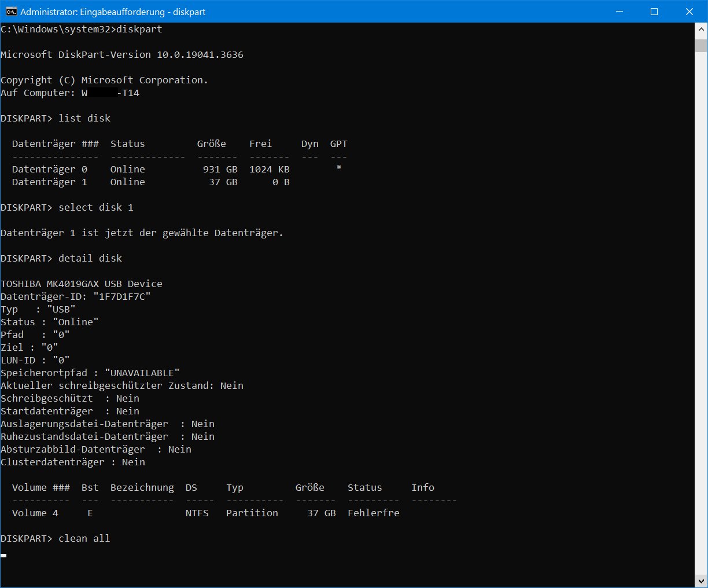Click the TOSHIBA MK4019GAX USB Device line
The width and height of the screenshot is (708, 588).
pyautogui.click(x=82, y=284)
